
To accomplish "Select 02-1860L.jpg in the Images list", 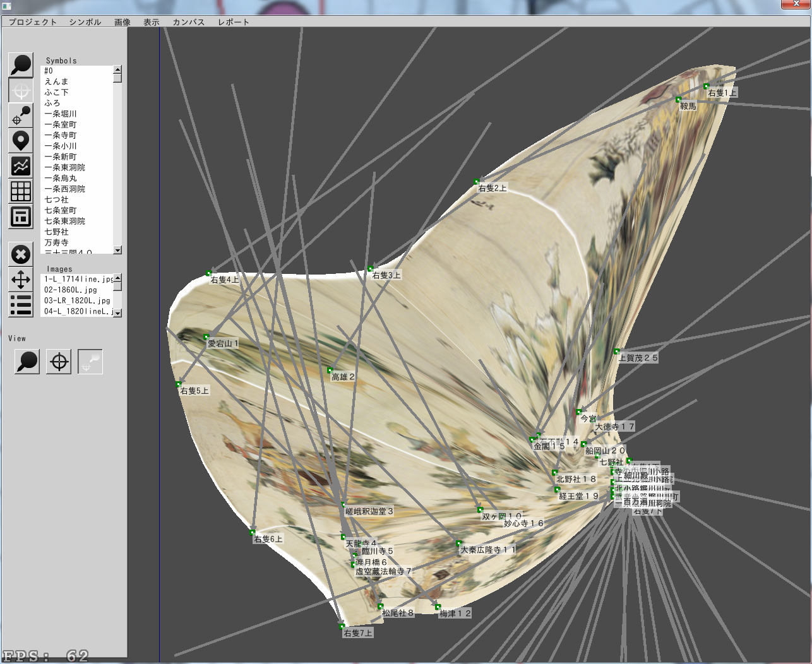I will coord(71,290).
